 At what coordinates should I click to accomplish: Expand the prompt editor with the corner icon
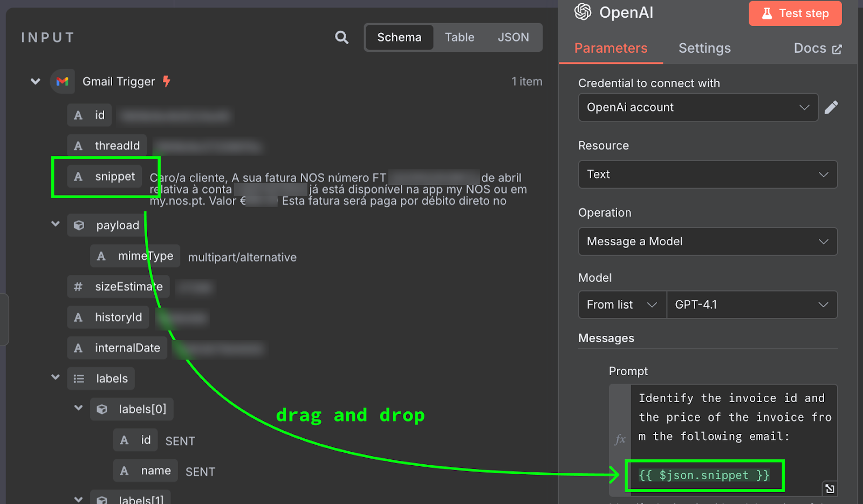click(x=830, y=488)
